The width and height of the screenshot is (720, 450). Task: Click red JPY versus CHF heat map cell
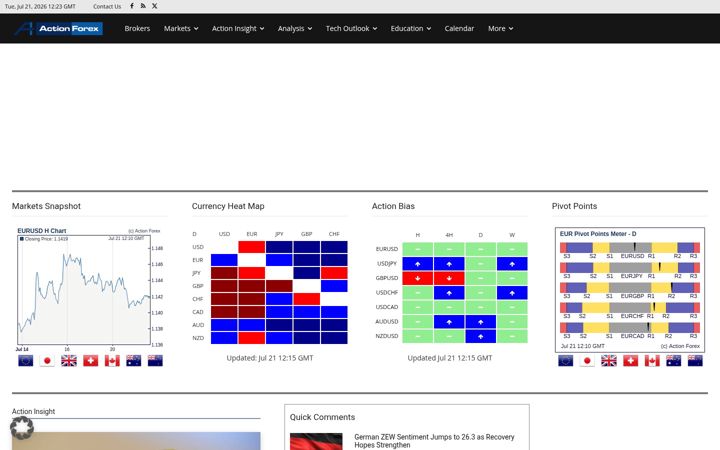[x=334, y=273]
